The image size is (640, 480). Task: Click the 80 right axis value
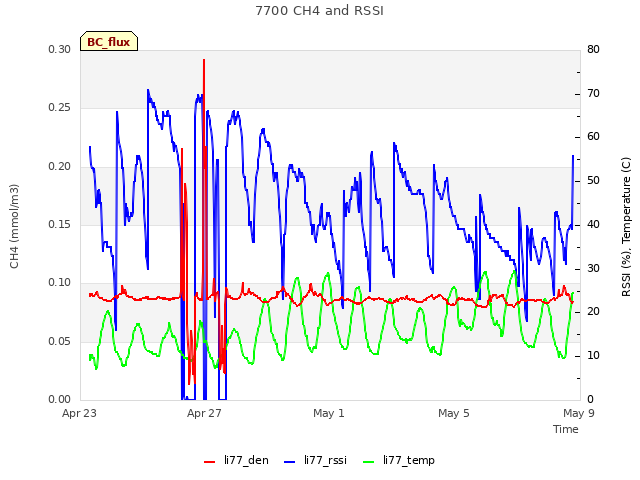tap(593, 49)
